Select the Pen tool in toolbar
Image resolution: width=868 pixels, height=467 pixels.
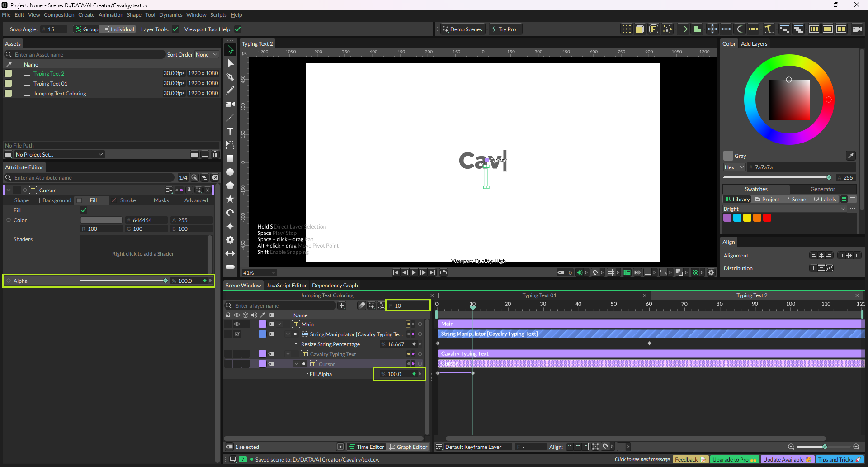230,77
